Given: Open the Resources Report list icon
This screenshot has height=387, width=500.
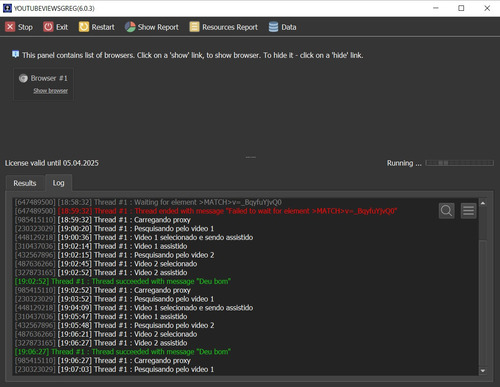Looking at the screenshot, I should 194,27.
